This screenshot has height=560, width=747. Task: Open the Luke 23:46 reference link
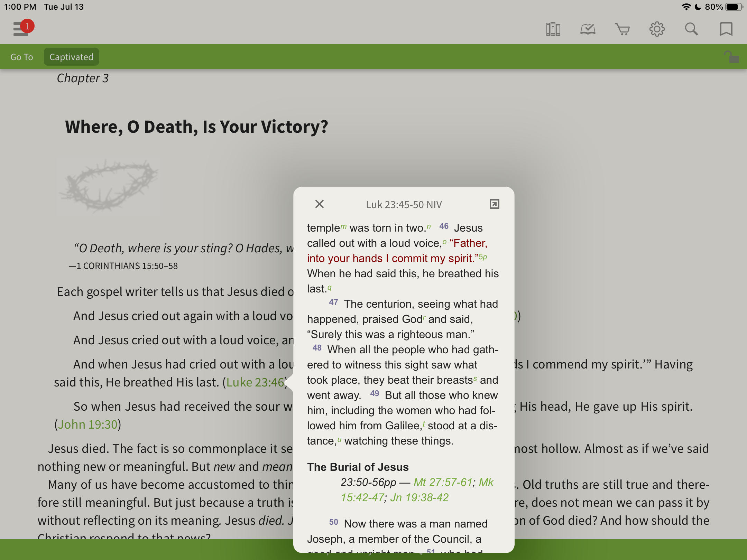255,382
